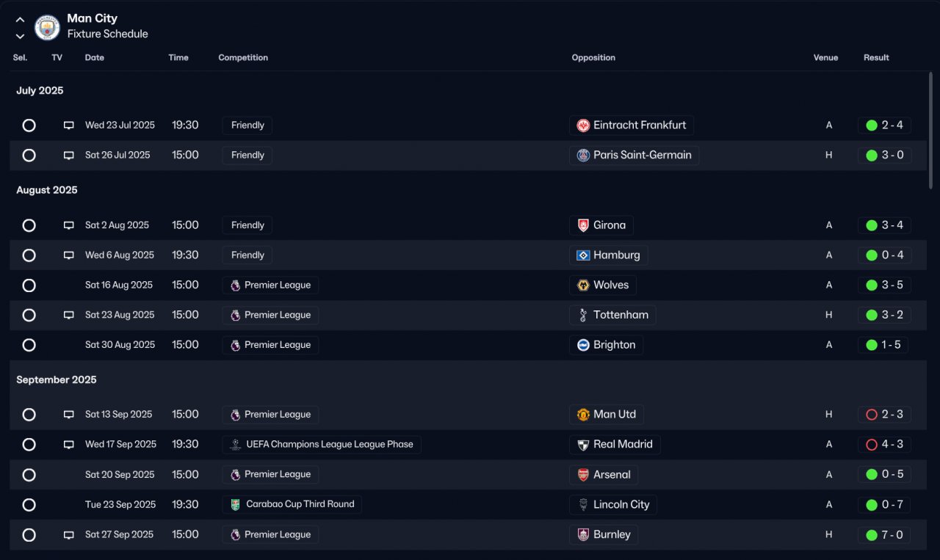Click the Premier League logo in Brighton row
Viewport: 940px width, 560px height.
pyautogui.click(x=235, y=345)
